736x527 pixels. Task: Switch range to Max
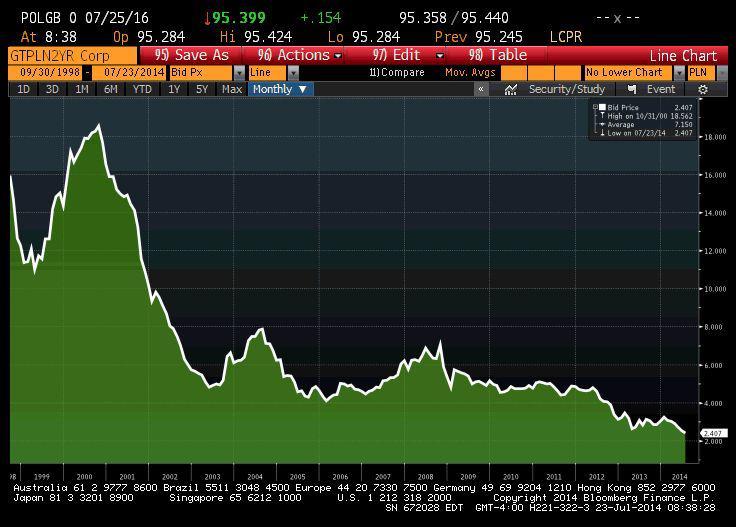232,89
